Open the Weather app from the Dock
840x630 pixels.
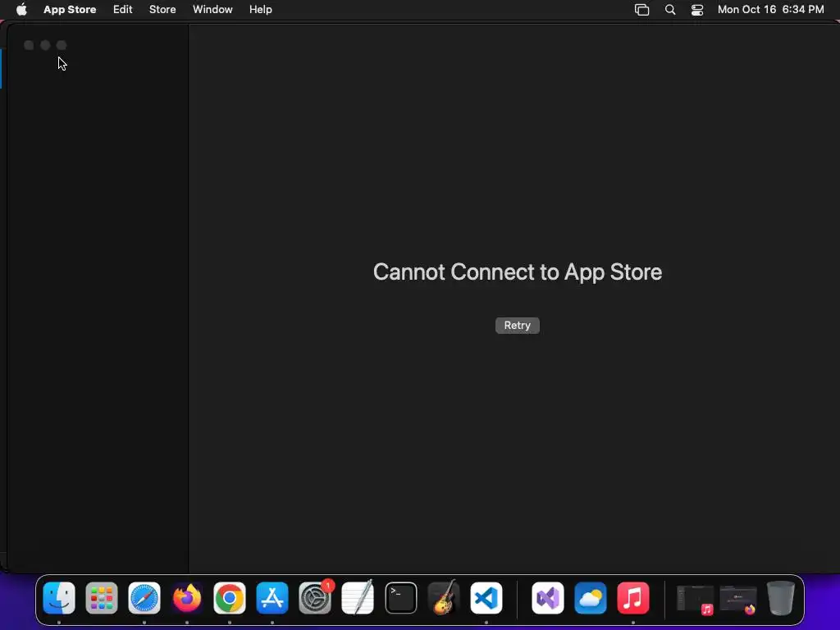coord(591,598)
